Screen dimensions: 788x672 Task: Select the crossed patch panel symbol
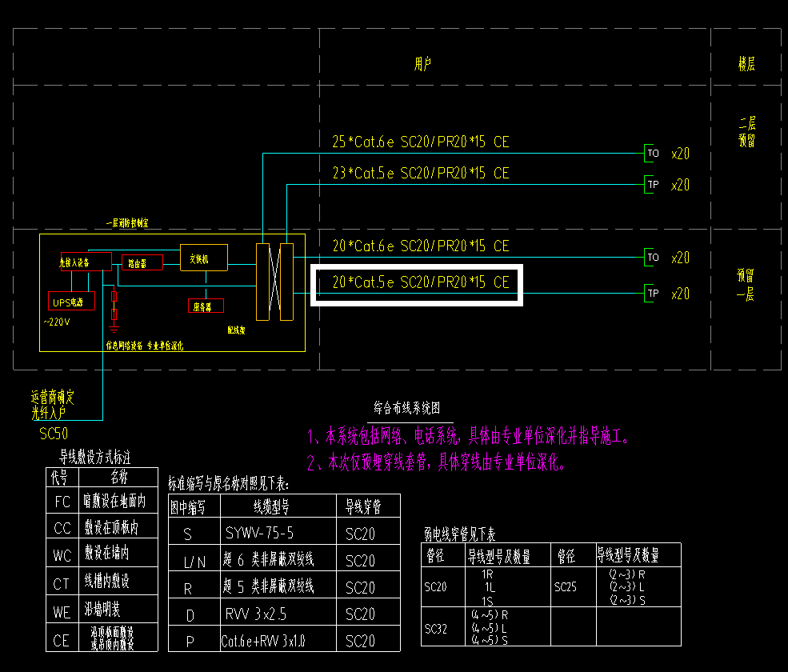[275, 282]
